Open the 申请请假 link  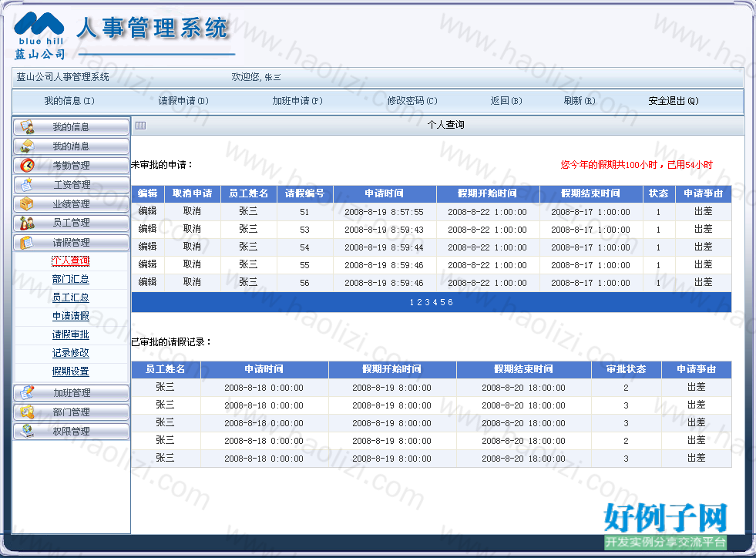click(70, 316)
